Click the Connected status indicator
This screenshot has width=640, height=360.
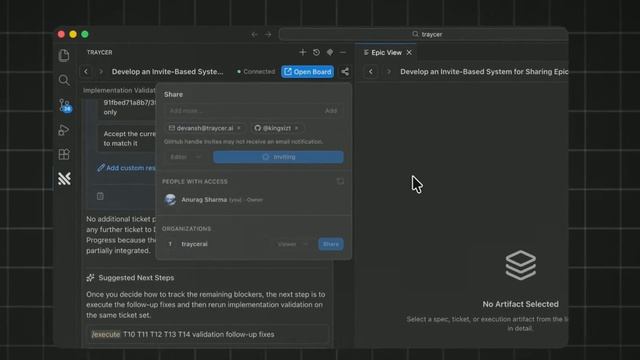click(x=256, y=72)
